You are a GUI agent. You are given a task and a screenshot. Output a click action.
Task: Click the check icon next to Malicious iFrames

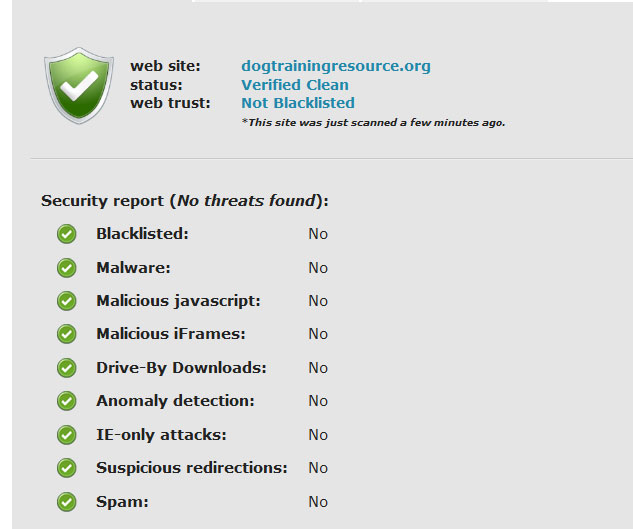pyautogui.click(x=67, y=334)
